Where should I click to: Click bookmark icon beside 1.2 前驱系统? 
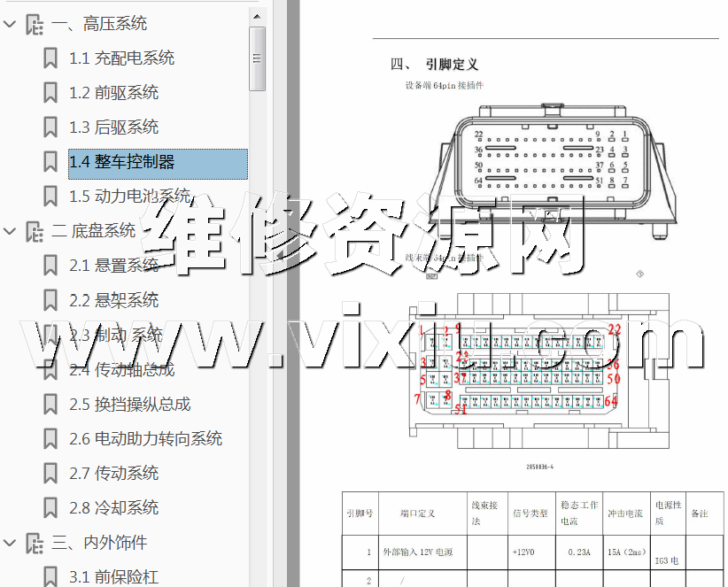[50, 93]
